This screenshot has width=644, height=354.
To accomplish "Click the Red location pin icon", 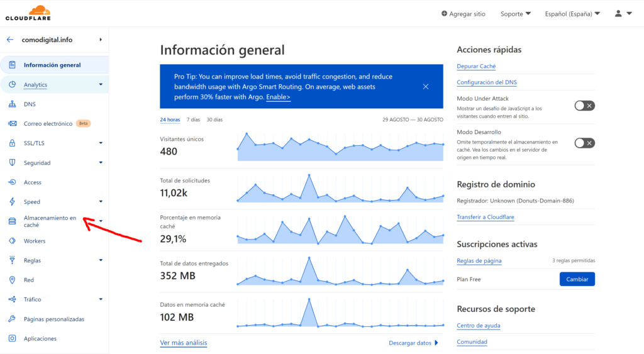I will coord(13,280).
